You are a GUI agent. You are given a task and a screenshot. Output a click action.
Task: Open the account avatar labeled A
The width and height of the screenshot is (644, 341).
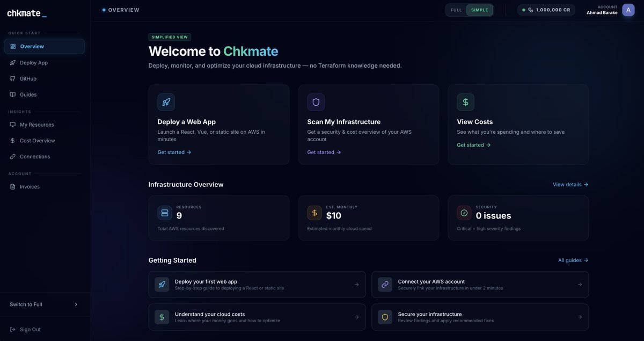(628, 10)
